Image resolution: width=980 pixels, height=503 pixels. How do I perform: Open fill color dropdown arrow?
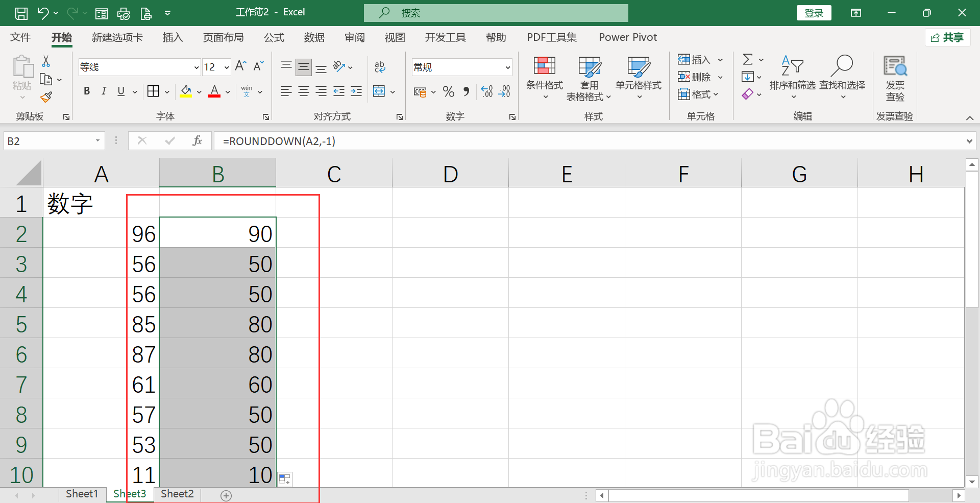click(x=199, y=92)
